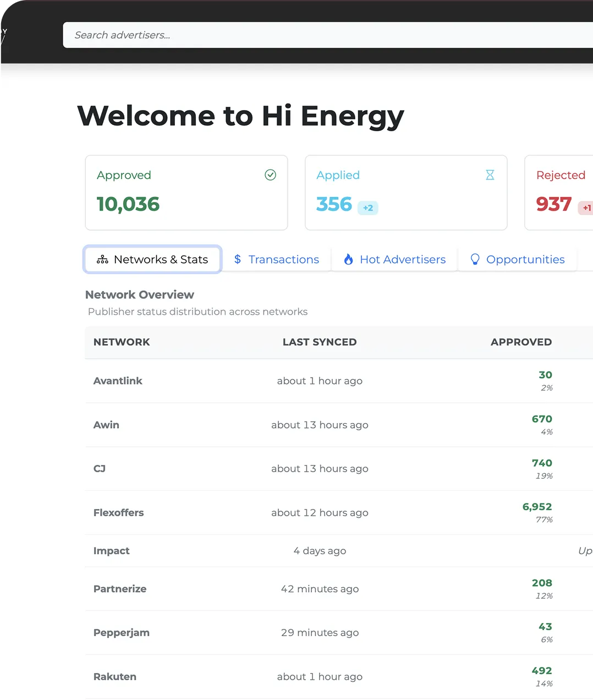The width and height of the screenshot is (593, 700).
Task: Click the NETWORK column header
Action: click(122, 342)
